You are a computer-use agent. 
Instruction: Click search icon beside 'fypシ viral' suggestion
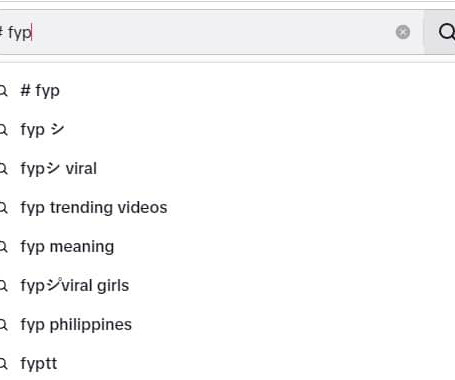pyautogui.click(x=3, y=169)
